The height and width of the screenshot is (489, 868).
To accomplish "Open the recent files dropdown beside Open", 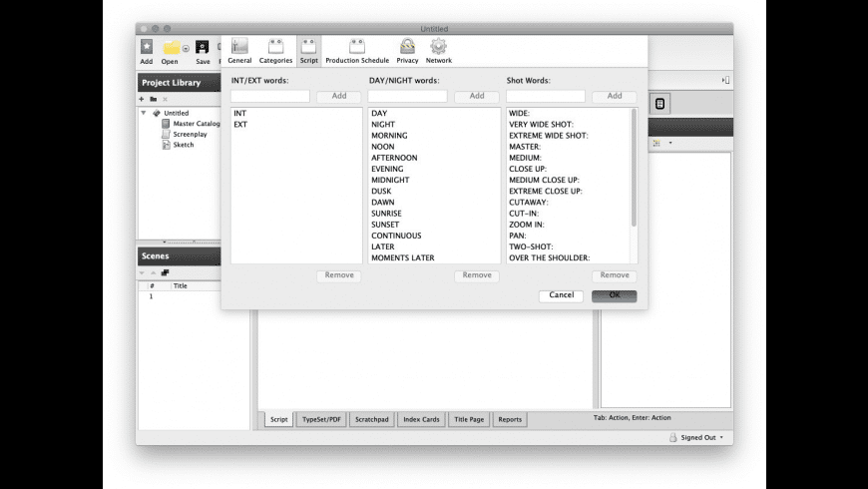I will point(186,48).
